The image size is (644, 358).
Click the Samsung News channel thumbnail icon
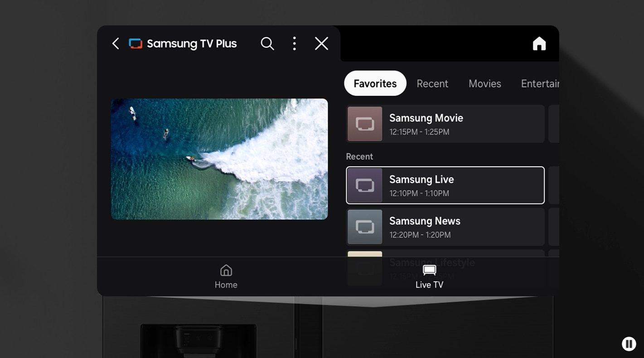365,227
